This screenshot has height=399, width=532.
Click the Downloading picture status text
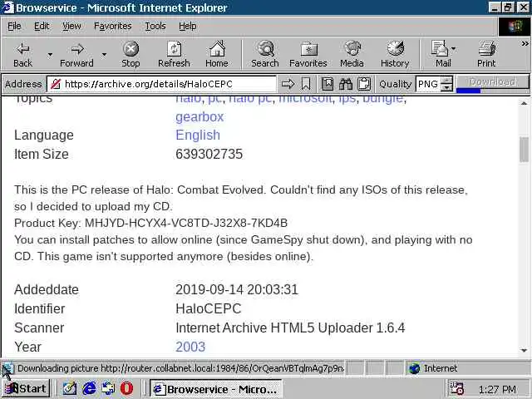tap(180, 368)
